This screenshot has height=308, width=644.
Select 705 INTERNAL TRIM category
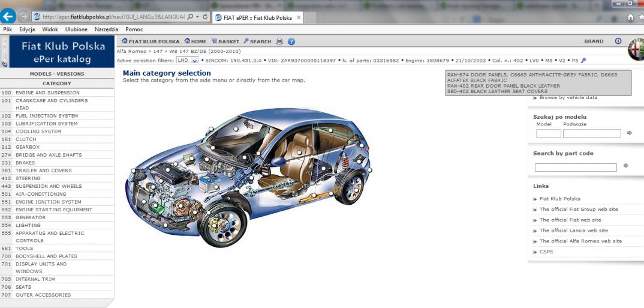coord(57,279)
